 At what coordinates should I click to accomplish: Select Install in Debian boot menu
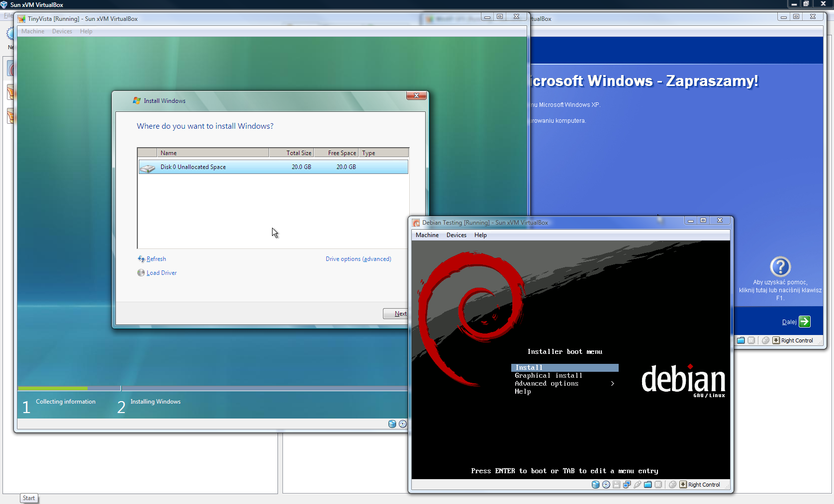pos(565,368)
